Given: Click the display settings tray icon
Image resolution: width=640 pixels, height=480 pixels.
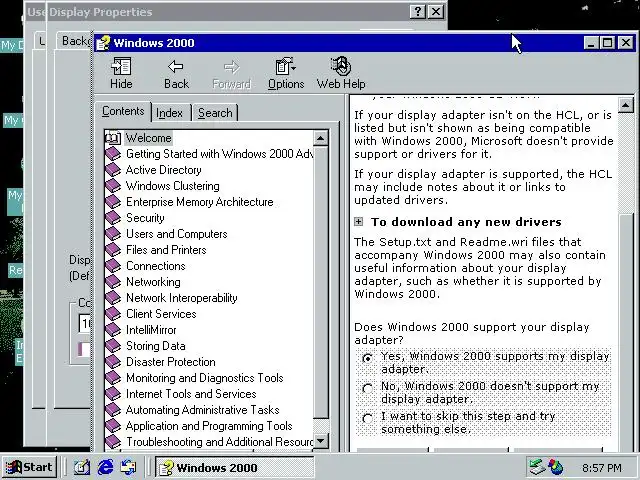Looking at the screenshot, I should coord(556,467).
